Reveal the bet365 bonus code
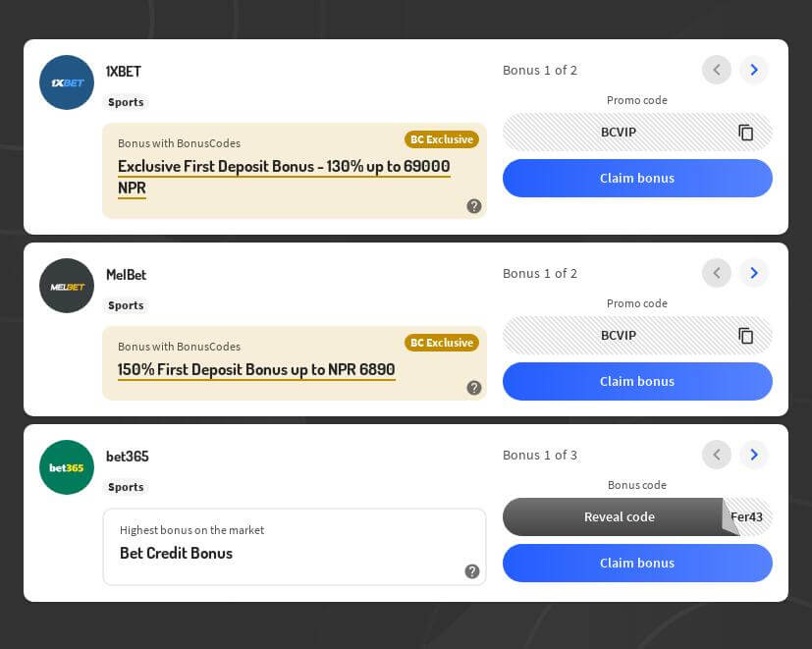Image resolution: width=812 pixels, height=649 pixels. click(x=619, y=517)
